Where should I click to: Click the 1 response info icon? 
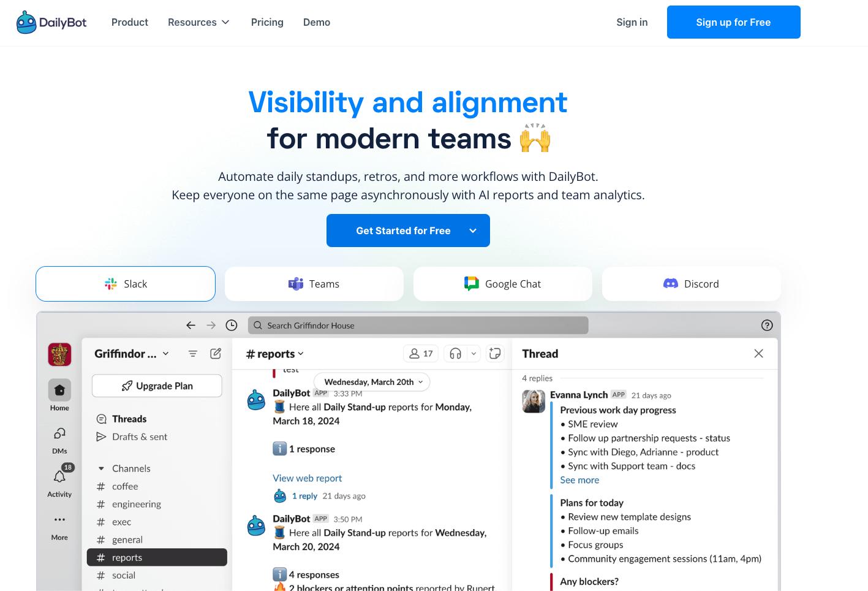[x=279, y=449]
